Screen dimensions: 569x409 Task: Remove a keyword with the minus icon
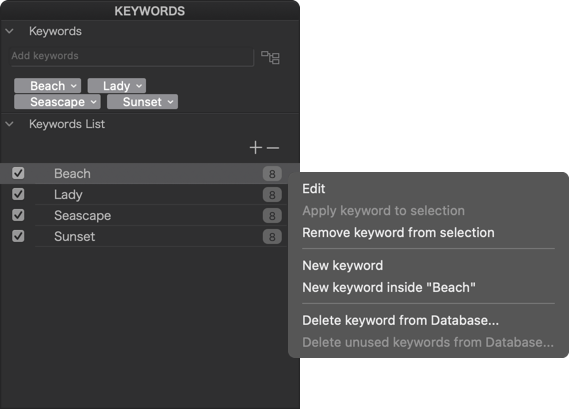(x=273, y=148)
